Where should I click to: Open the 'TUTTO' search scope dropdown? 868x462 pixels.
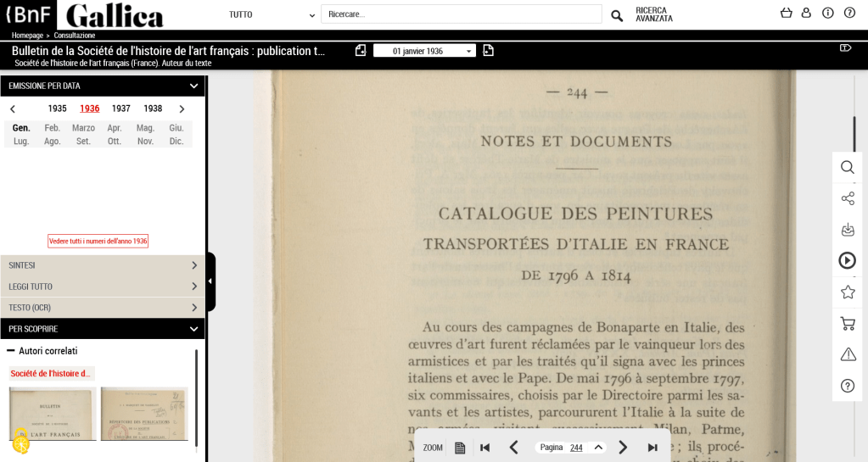272,14
